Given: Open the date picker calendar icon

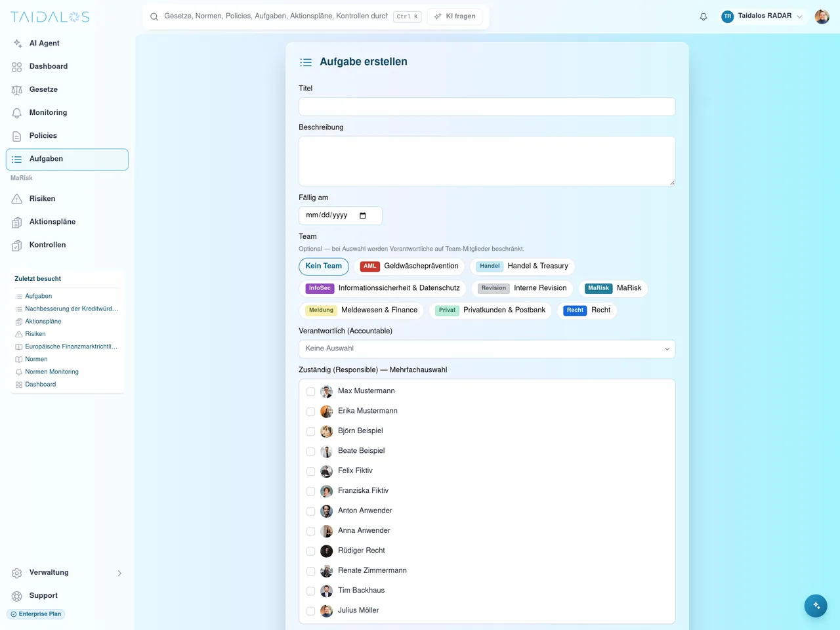Looking at the screenshot, I should pyautogui.click(x=363, y=215).
